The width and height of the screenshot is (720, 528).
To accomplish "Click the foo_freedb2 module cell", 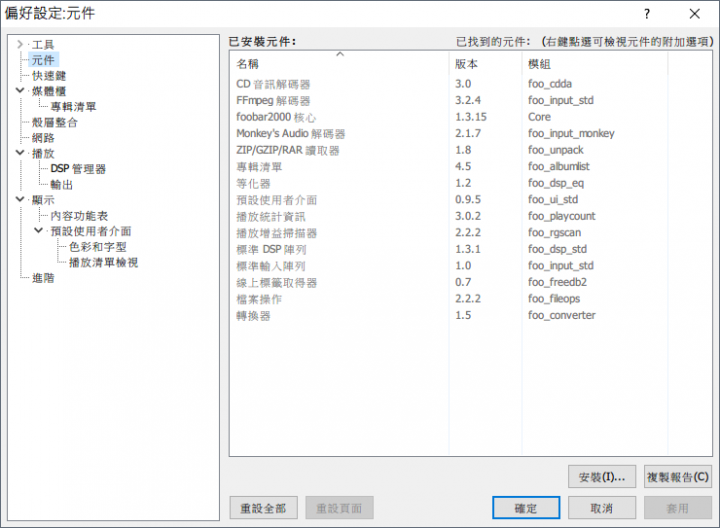I will (x=557, y=282).
